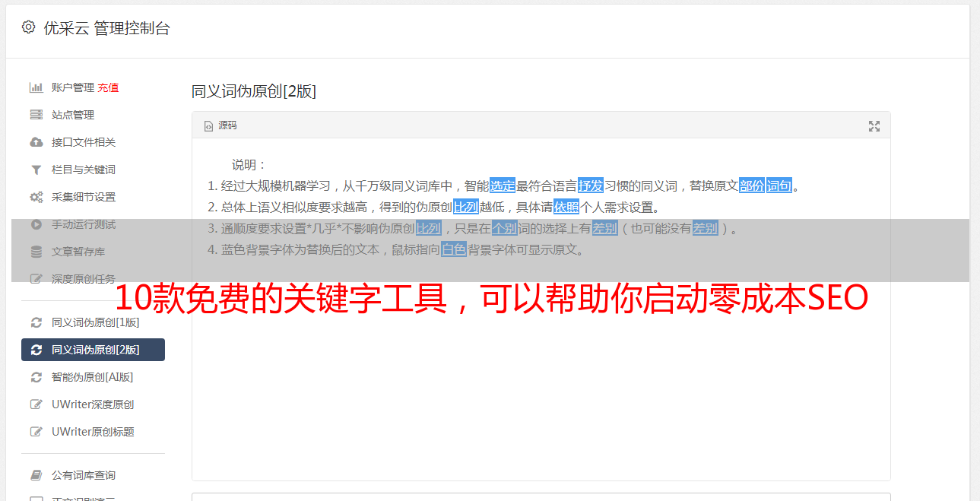
Task: Click the book icon for 公有词库查询
Action: [36, 475]
